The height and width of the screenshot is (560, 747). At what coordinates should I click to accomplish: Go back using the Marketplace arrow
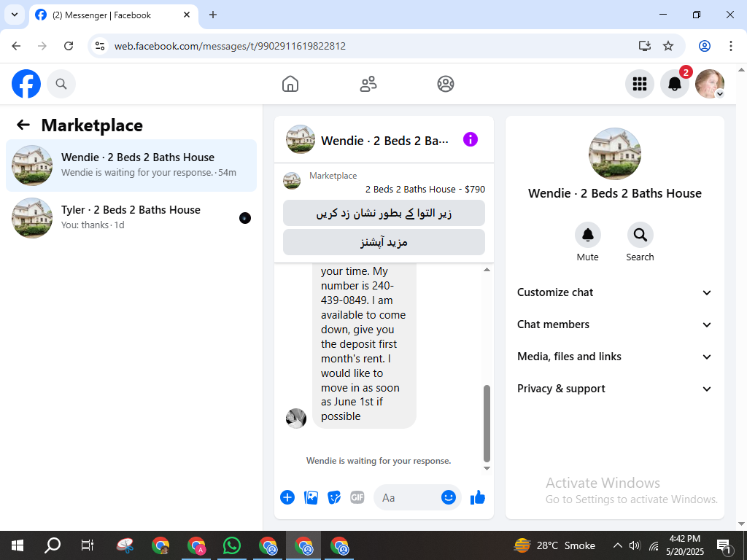tap(23, 125)
